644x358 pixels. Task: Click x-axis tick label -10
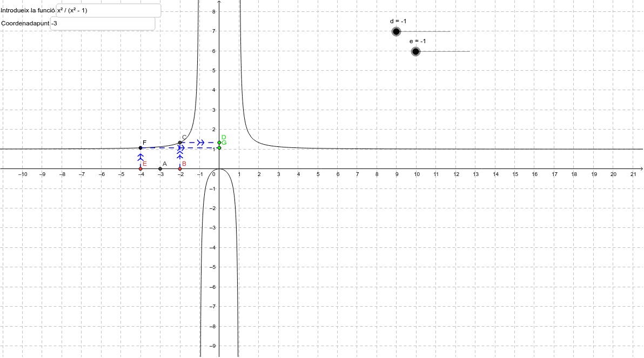23,174
